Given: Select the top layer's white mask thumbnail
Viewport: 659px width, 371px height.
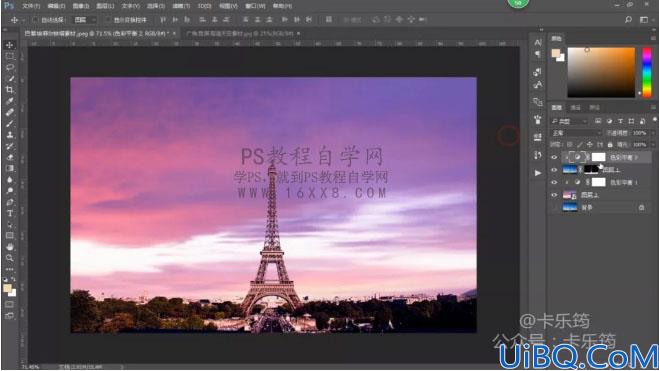Looking at the screenshot, I should (x=598, y=157).
